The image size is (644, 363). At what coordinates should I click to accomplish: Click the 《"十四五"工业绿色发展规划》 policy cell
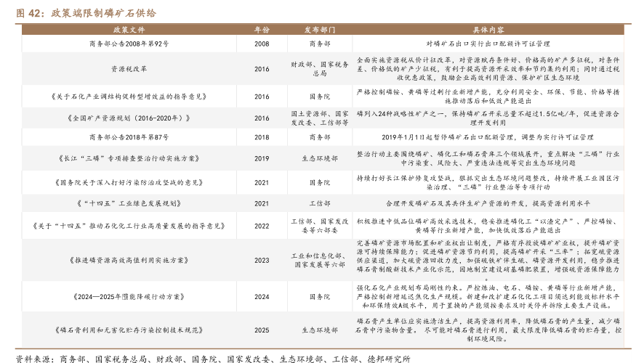129,204
